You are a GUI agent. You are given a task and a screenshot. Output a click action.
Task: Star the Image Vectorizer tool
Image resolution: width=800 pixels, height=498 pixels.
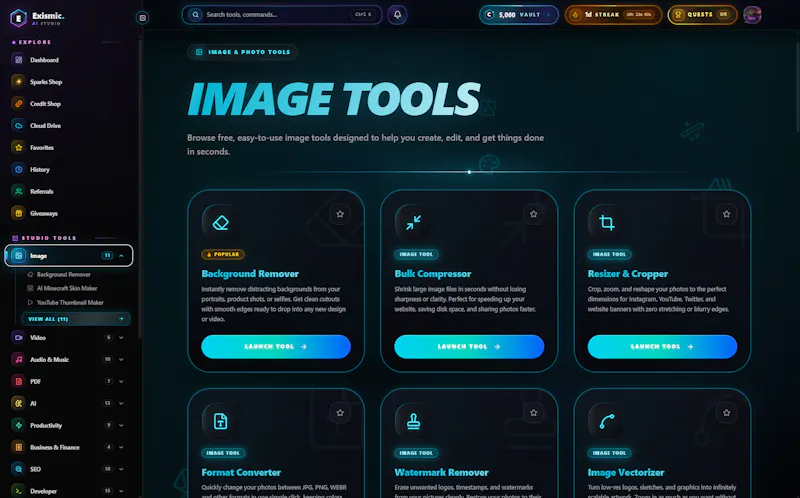pyautogui.click(x=727, y=413)
